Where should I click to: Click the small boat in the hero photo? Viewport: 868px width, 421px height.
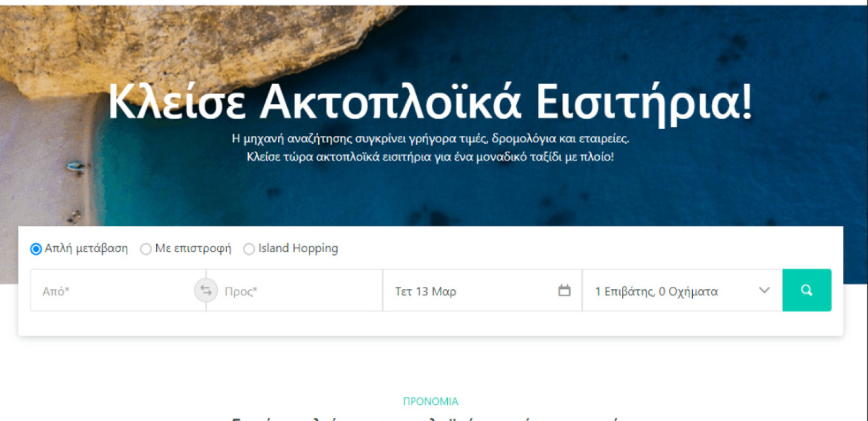[x=76, y=167]
